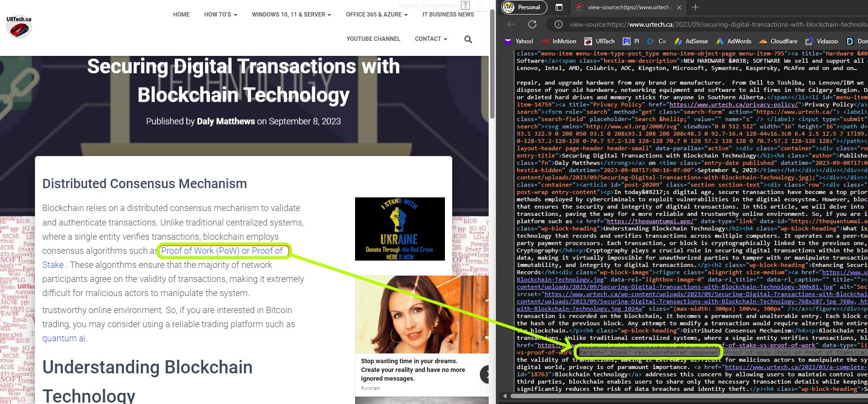Viewport: 868px width, 404px height.
Task: Click the I Stand With Ukraine banner
Action: (400, 229)
